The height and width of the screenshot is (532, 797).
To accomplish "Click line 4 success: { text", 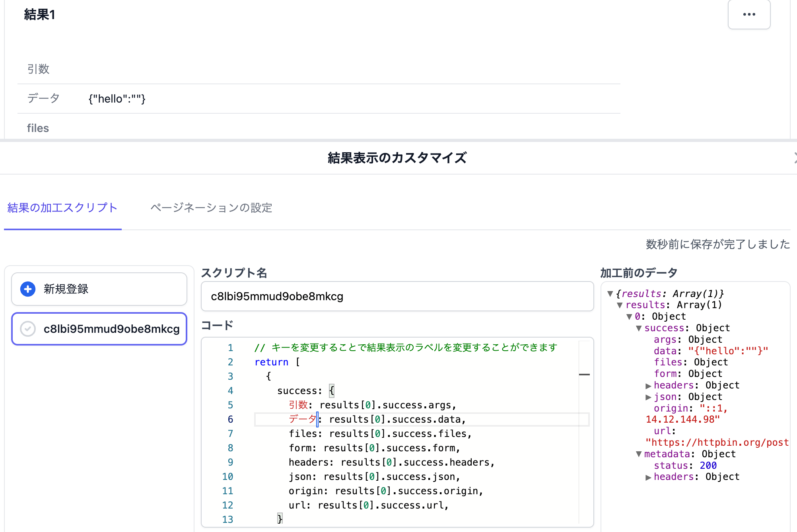I will click(x=306, y=390).
